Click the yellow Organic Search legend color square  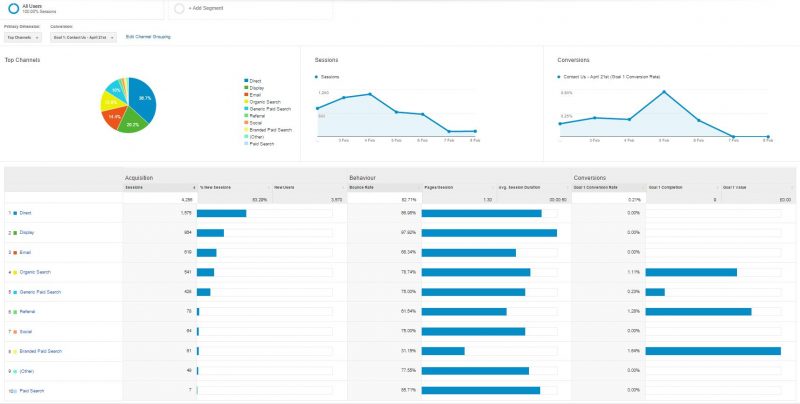[246, 102]
